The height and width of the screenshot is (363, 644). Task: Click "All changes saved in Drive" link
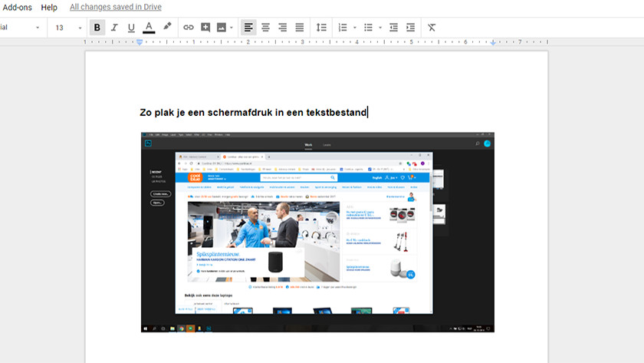115,7
